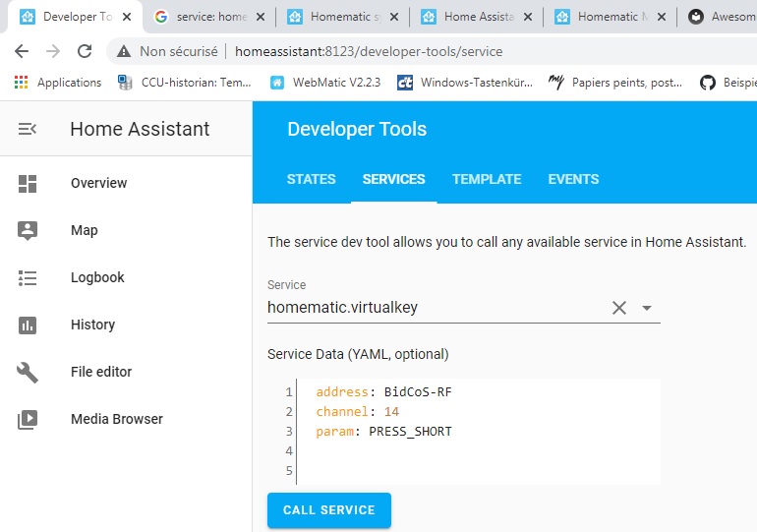Select the File editor sidebar item
Image resolution: width=757 pixels, height=532 pixels.
click(126, 373)
